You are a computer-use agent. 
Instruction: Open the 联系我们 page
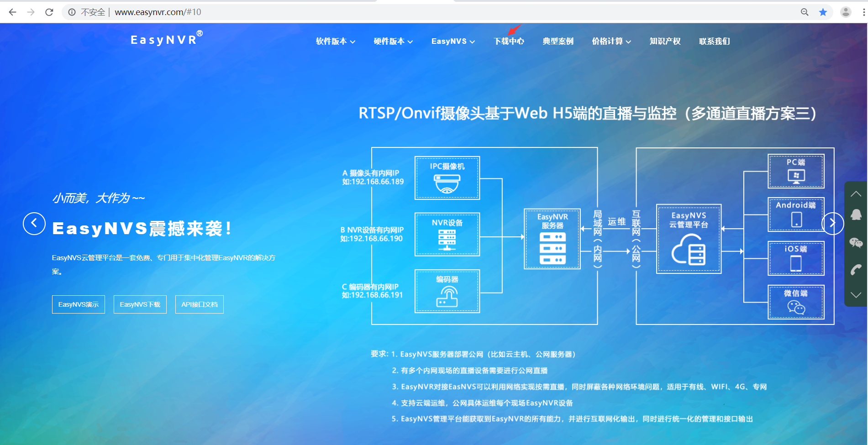click(714, 41)
